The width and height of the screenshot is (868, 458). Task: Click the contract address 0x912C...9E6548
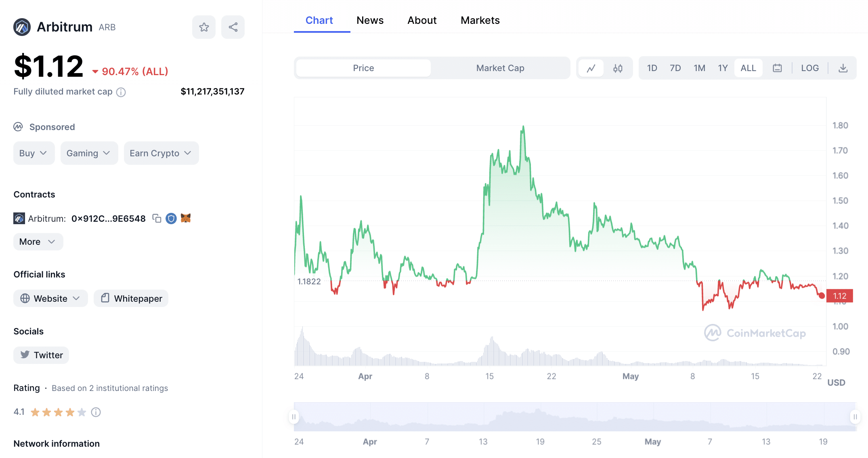[x=109, y=218]
